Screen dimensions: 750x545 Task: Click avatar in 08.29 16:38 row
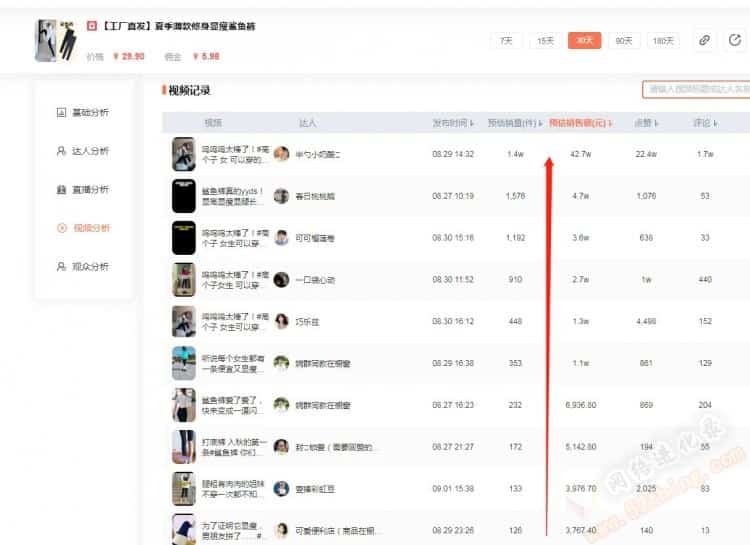point(281,363)
